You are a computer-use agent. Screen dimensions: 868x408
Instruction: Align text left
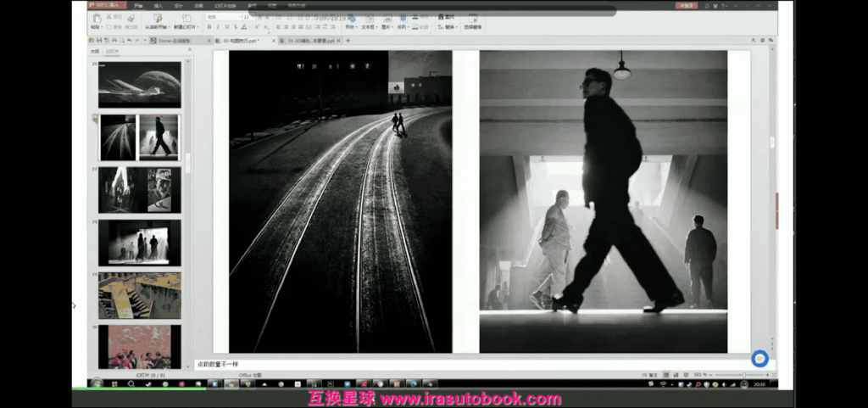[x=278, y=26]
